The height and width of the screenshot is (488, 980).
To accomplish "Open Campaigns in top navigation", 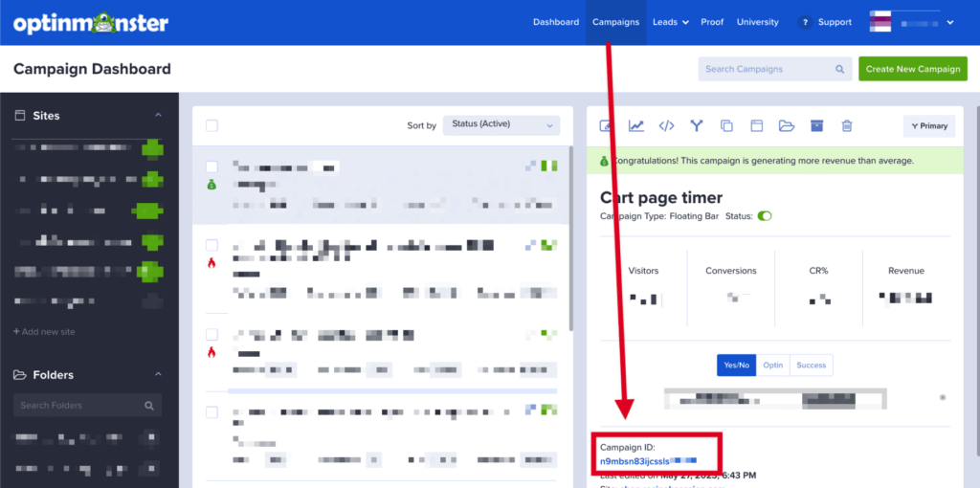I will [x=615, y=22].
